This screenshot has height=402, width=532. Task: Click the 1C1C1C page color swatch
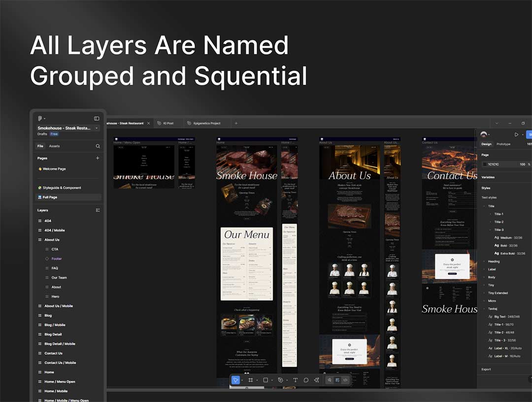[x=485, y=164]
